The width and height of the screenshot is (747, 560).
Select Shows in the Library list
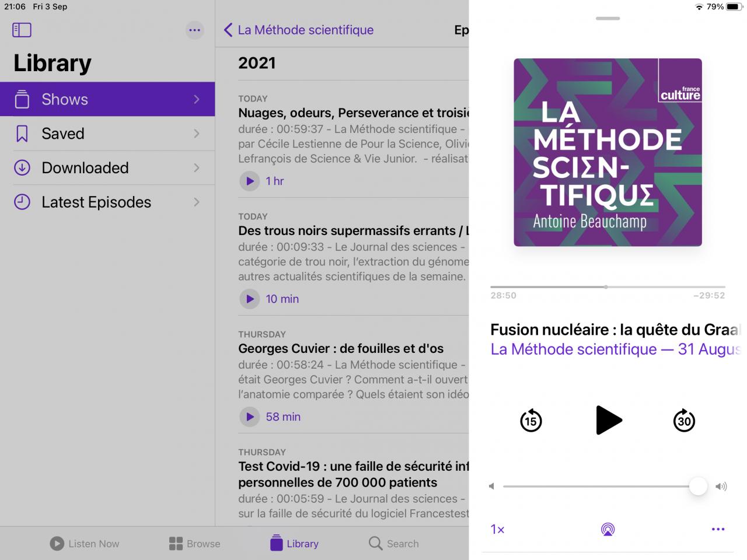pos(107,99)
